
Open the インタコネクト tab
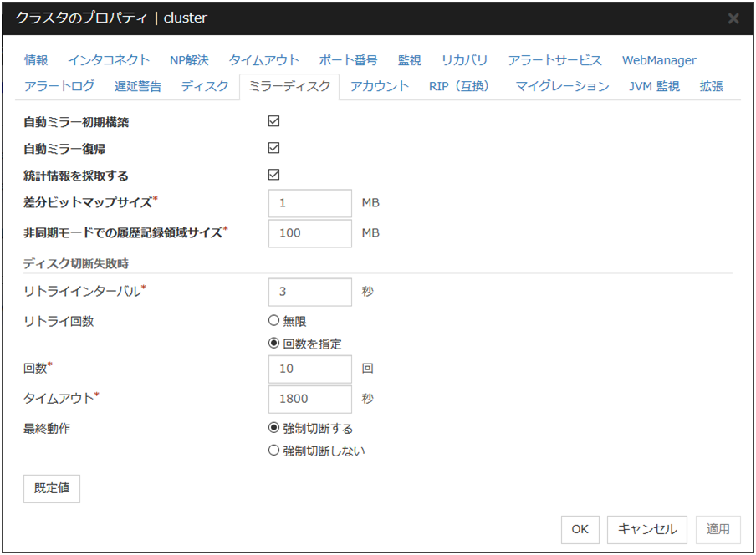pos(109,60)
